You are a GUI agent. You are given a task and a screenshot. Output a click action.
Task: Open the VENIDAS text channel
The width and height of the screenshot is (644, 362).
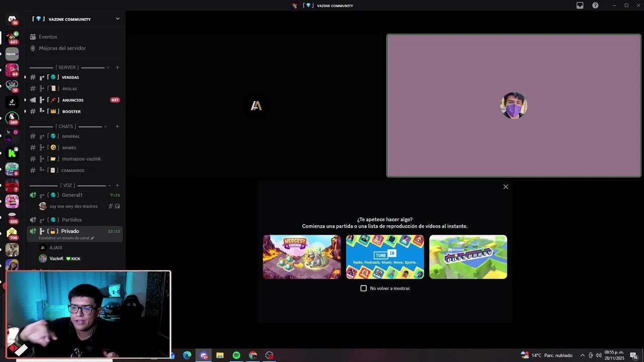[75, 77]
